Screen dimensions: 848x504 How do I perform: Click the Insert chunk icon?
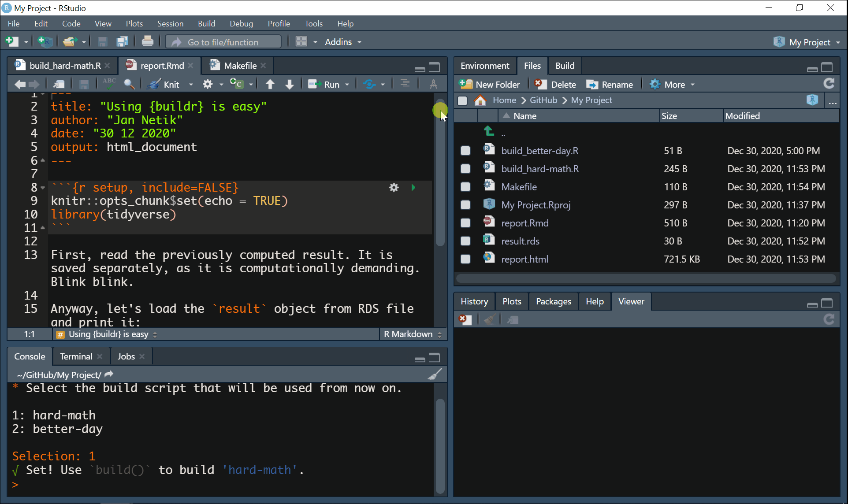237,84
